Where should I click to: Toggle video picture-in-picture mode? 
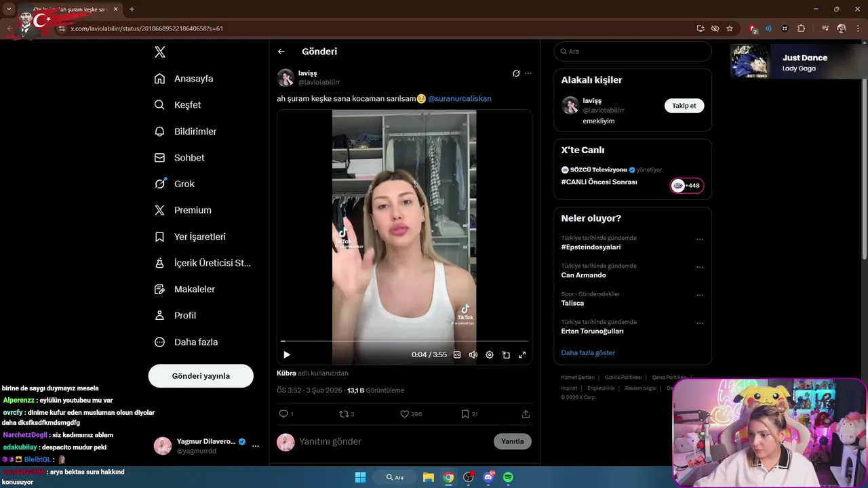tap(506, 354)
